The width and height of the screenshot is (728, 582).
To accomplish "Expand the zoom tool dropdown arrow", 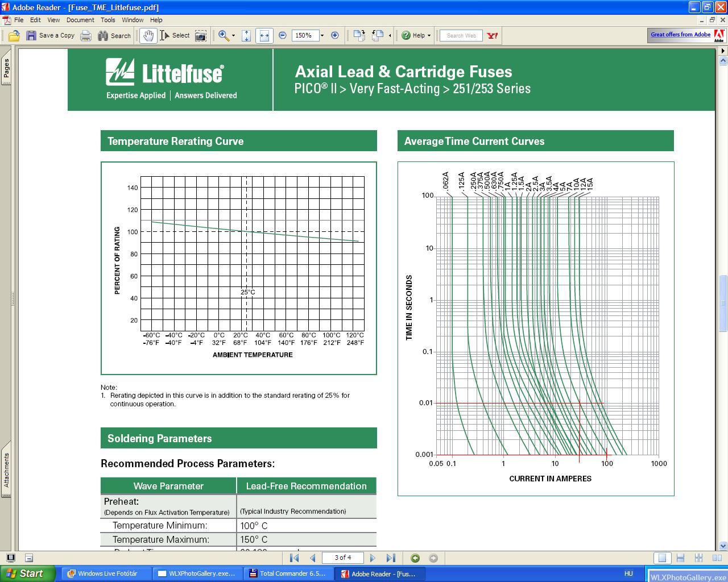I will point(233,36).
